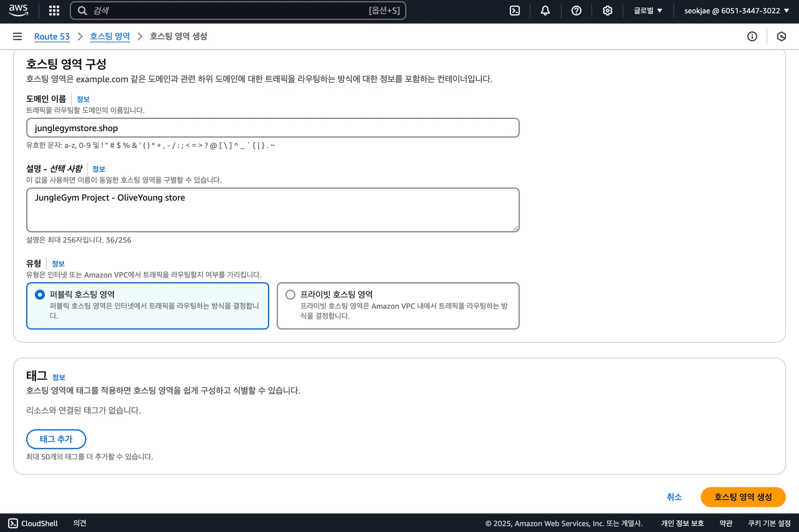The height and width of the screenshot is (532, 799).
Task: Open the help question mark icon
Action: (576, 11)
